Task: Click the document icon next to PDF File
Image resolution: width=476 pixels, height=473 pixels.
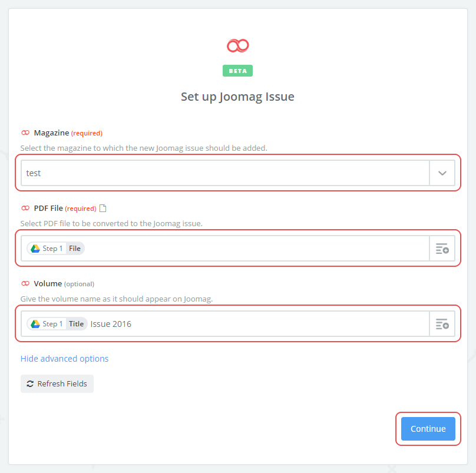Action: (103, 208)
